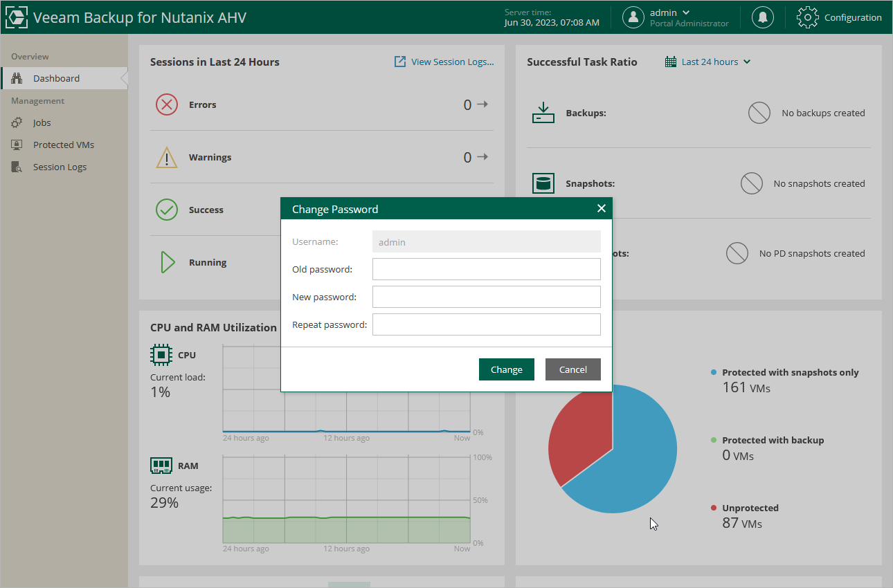Screen dimensions: 893x588
Task: Click the Session Logs icon in sidebar
Action: [17, 167]
